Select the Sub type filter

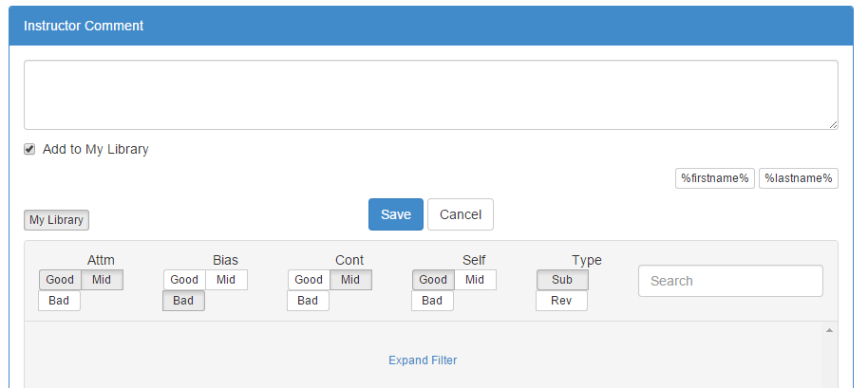coord(562,280)
